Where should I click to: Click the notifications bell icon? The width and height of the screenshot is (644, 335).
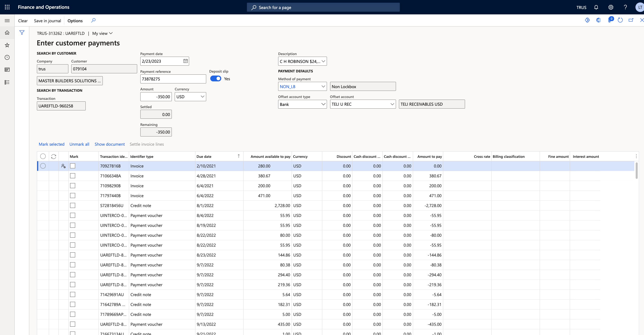[x=596, y=7]
